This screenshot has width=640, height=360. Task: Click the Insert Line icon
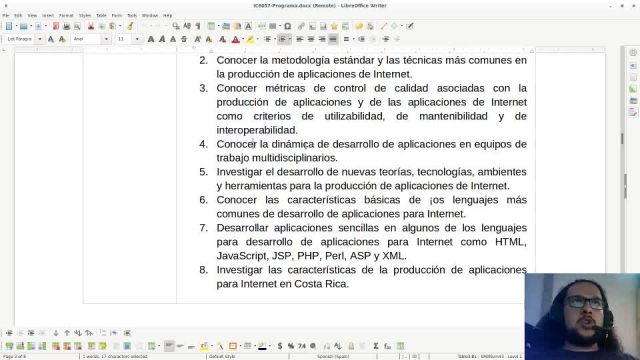pyautogui.click(x=383, y=26)
